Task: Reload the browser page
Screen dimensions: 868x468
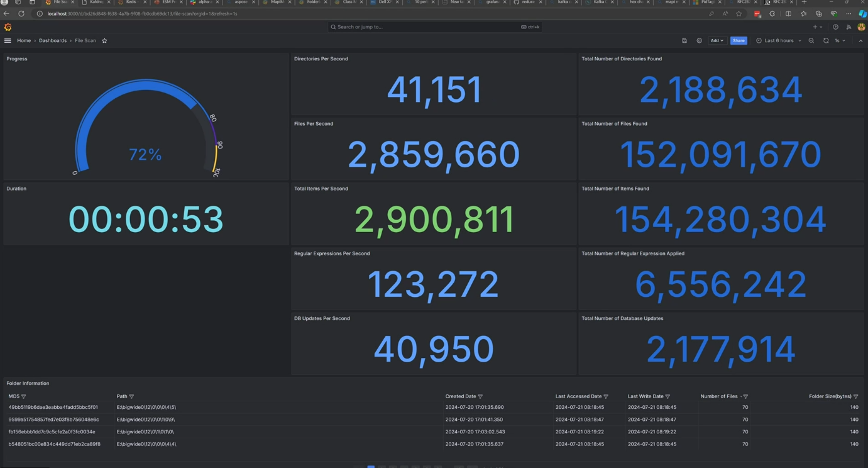Action: (x=21, y=14)
